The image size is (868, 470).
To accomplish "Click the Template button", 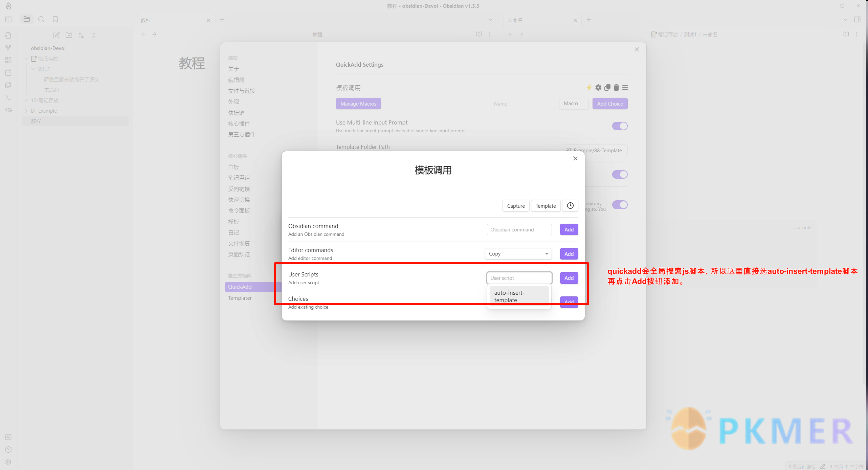I will pos(546,206).
